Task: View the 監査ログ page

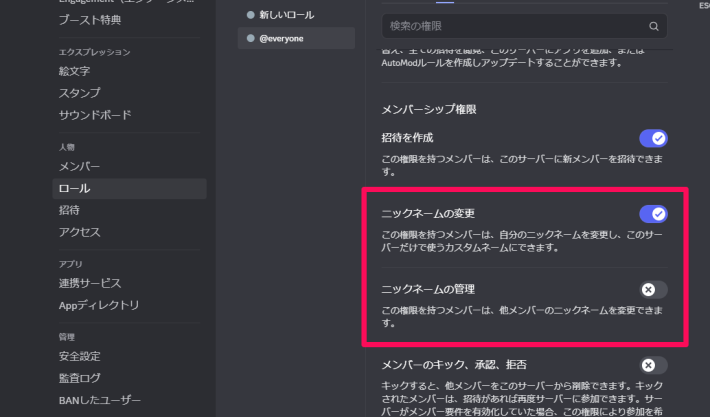Action: pyautogui.click(x=79, y=379)
